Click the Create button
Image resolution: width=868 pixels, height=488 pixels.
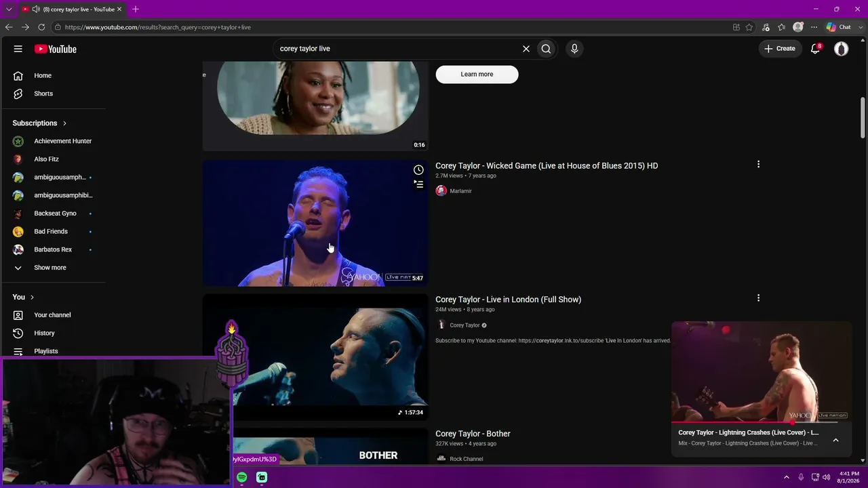pyautogui.click(x=780, y=49)
